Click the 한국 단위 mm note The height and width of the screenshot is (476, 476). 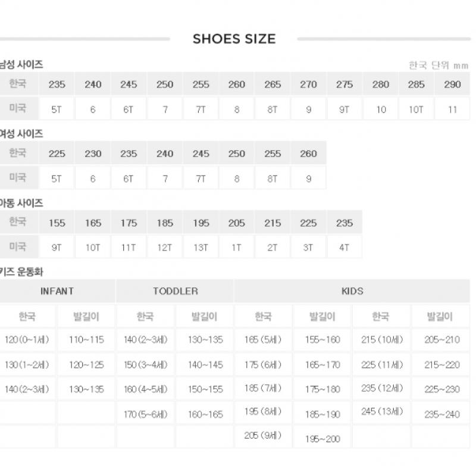[439, 65]
